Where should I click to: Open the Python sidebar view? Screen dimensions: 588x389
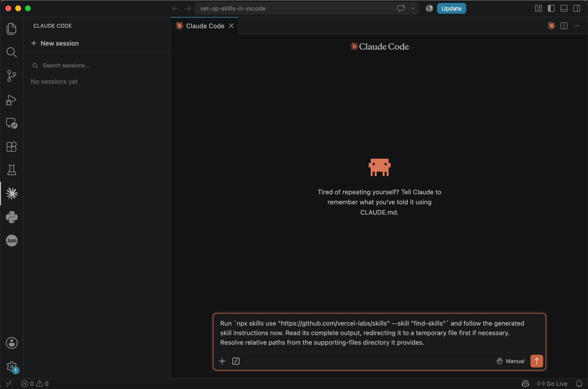point(12,217)
